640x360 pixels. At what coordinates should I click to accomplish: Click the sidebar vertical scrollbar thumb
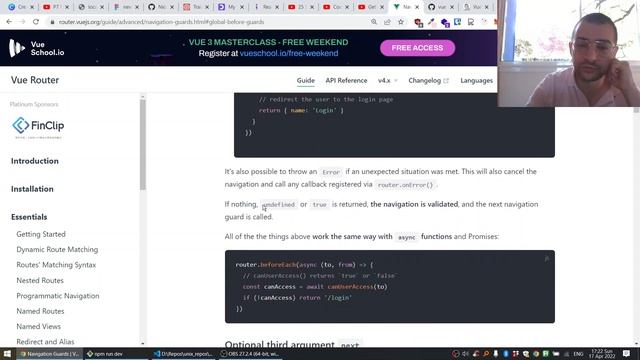(142, 145)
